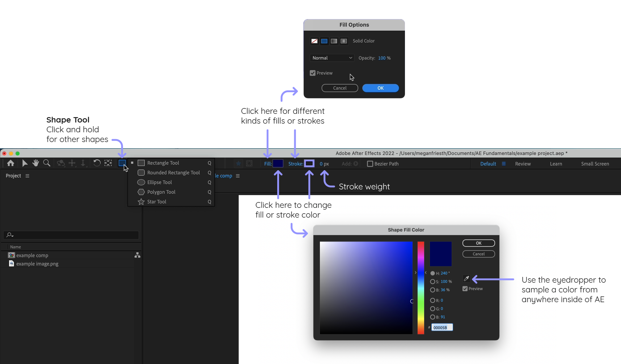Use the eyedropper in Shape Fill Color dialog
Image resolution: width=621 pixels, height=364 pixels.
point(466,279)
